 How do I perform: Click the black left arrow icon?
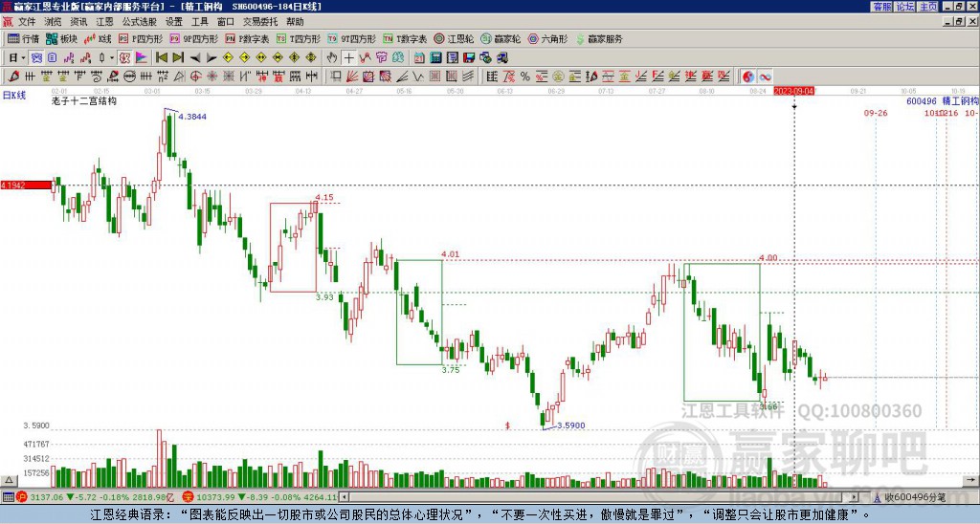pos(195,58)
